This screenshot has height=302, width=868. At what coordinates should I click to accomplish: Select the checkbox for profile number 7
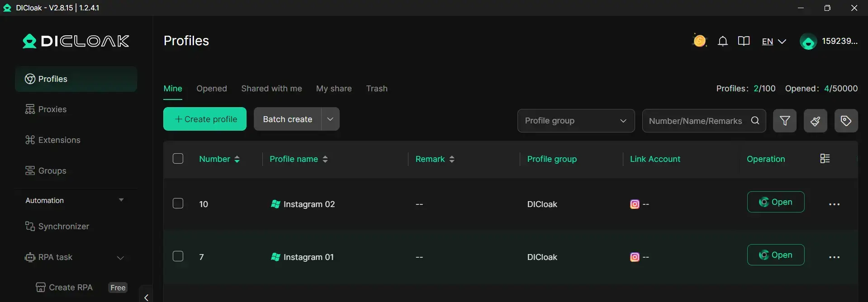pyautogui.click(x=178, y=256)
